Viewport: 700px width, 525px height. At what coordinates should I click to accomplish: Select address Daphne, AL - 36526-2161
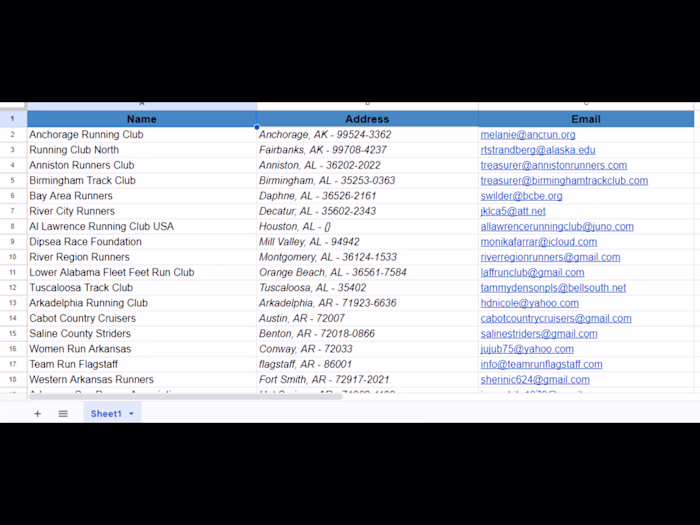click(x=367, y=196)
